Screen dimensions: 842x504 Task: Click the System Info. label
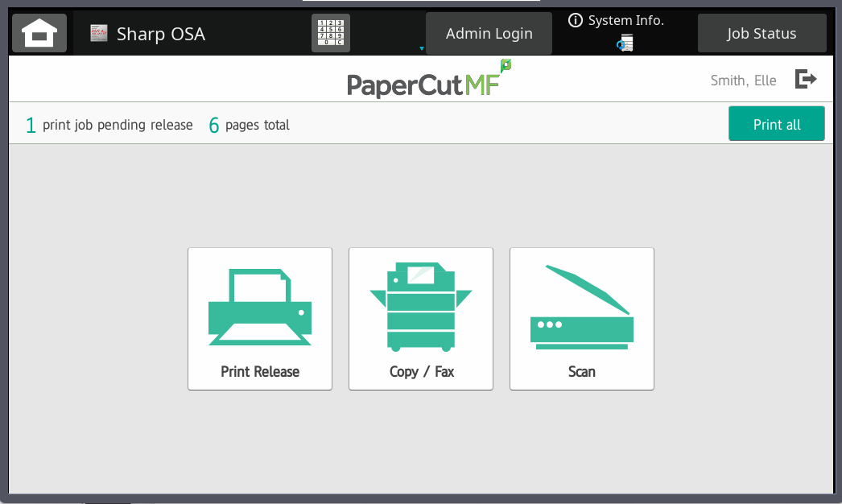[626, 20]
